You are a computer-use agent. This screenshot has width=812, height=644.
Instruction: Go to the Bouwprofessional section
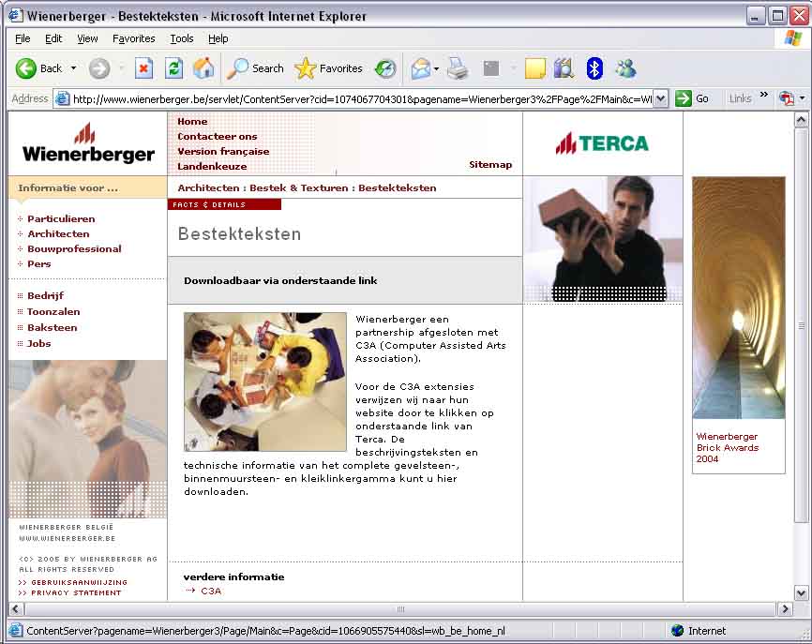pos(74,249)
